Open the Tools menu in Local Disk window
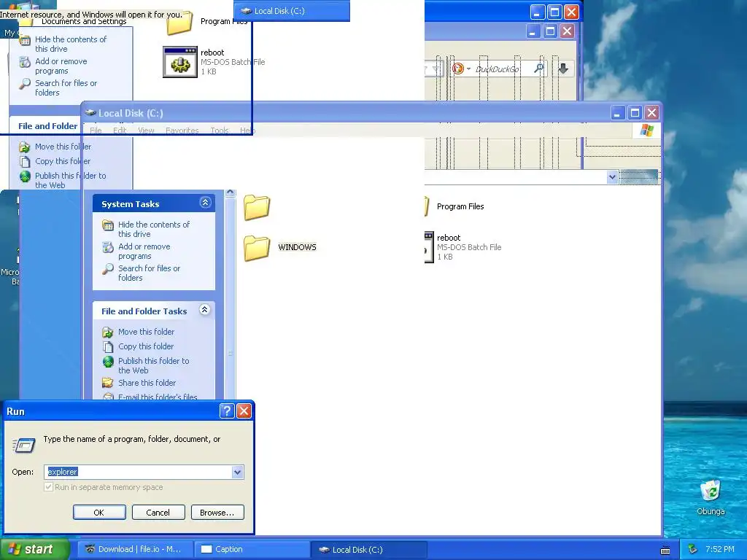 220,131
